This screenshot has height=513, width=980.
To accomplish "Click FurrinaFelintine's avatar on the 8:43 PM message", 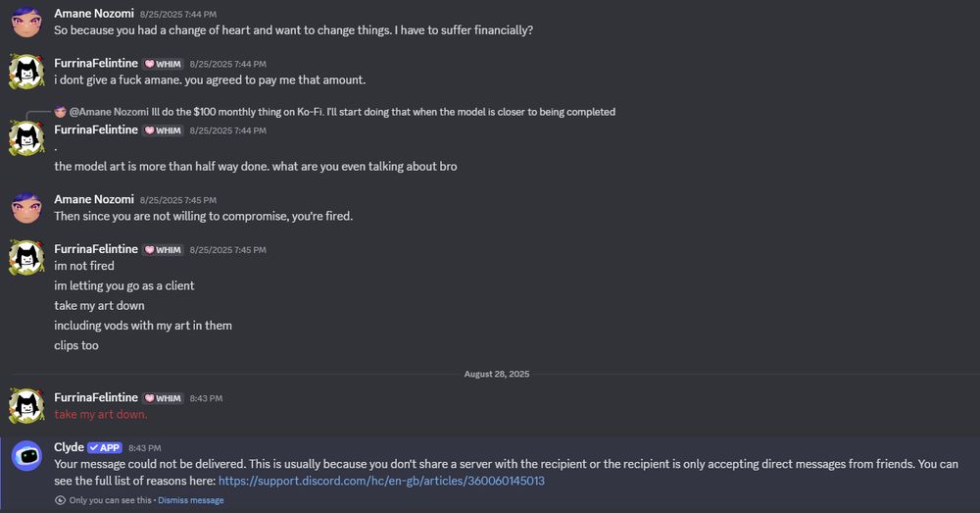I will [x=25, y=405].
